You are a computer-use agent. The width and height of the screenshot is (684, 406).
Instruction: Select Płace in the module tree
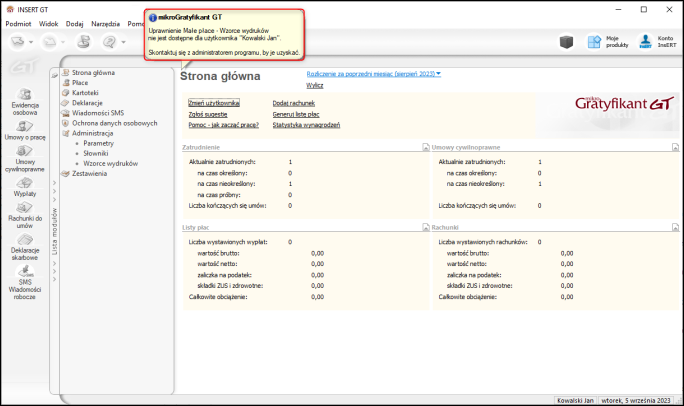[x=80, y=82]
